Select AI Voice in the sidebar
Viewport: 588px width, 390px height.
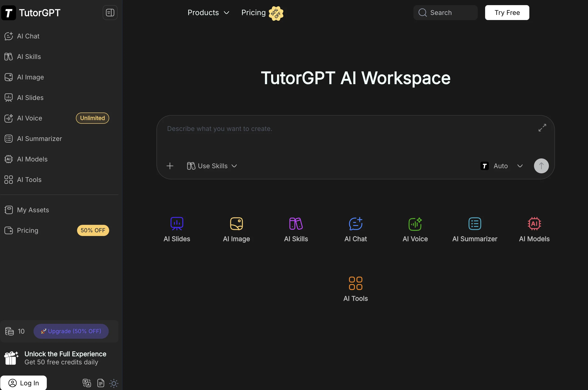[59, 118]
